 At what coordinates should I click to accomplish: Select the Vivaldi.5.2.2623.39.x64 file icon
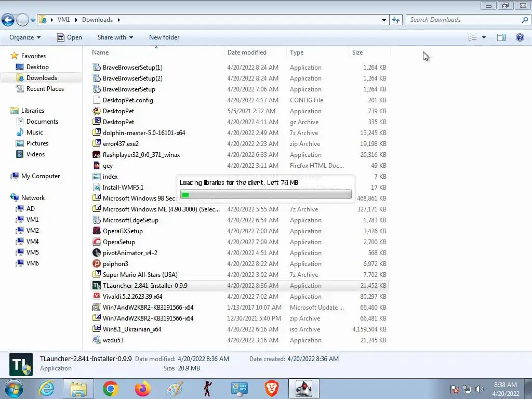(x=97, y=297)
